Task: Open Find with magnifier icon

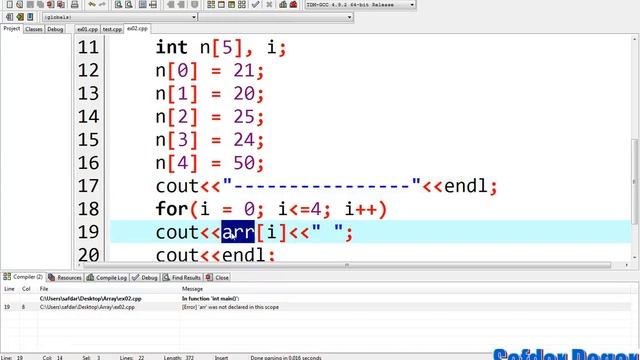Action: [118, 4]
